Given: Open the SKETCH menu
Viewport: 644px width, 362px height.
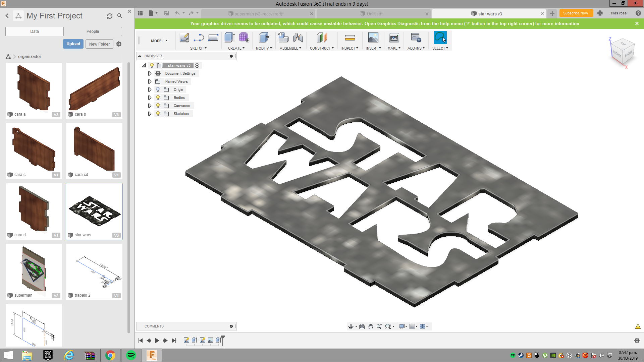Looking at the screenshot, I should coord(198,48).
